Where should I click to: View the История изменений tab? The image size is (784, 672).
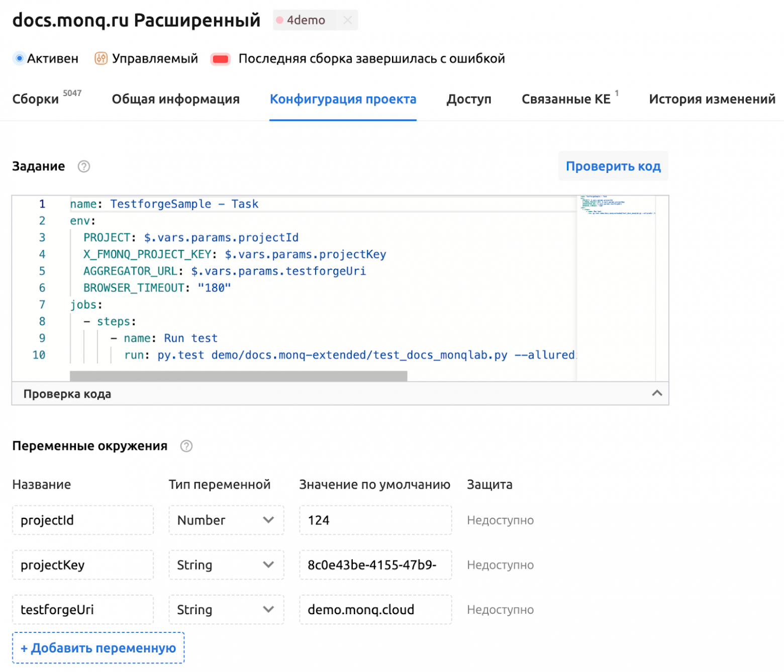[x=712, y=99]
